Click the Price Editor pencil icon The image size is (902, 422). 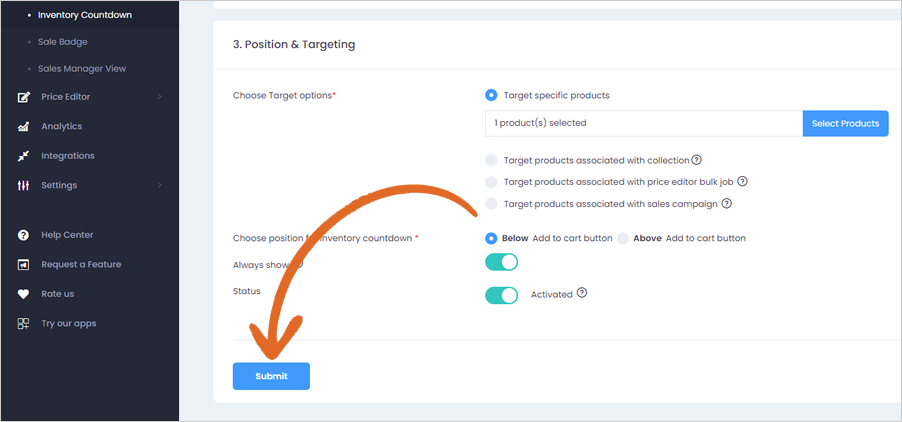[24, 97]
